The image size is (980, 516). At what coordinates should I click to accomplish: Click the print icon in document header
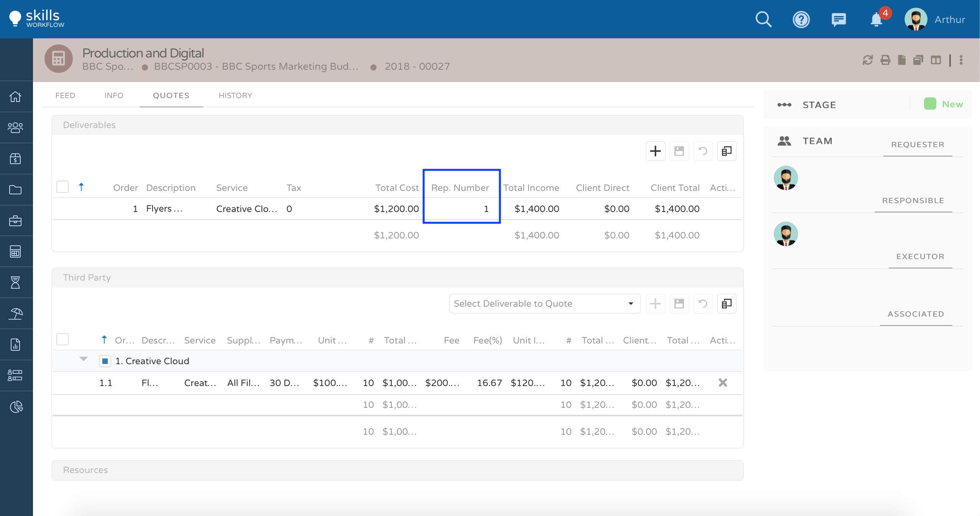coord(885,60)
